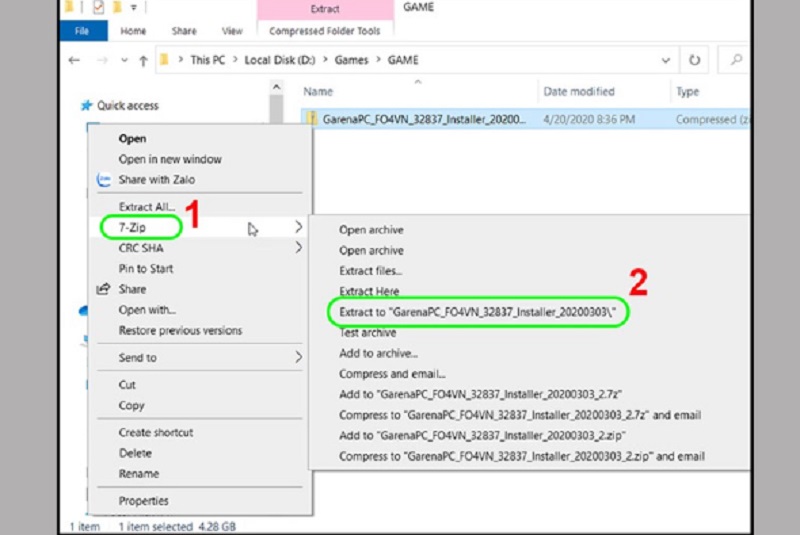Click the Share icon in context menu
Screen dimensions: 800x535
(x=104, y=289)
